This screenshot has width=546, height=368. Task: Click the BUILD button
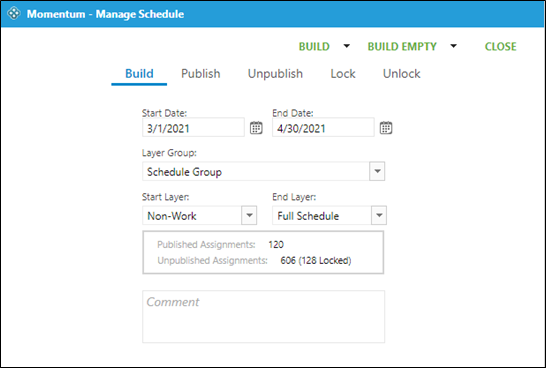coord(314,47)
